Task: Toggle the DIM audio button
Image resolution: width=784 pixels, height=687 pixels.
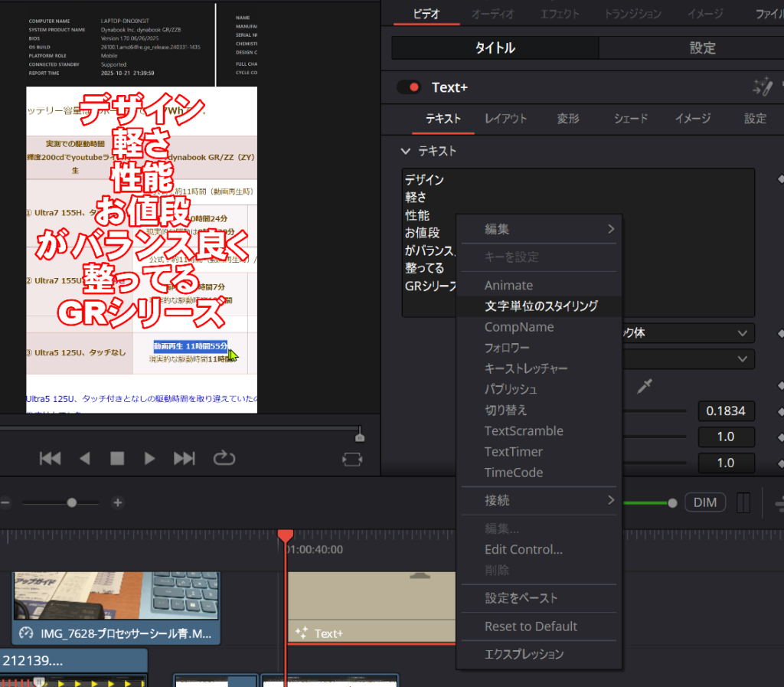Action: point(704,502)
